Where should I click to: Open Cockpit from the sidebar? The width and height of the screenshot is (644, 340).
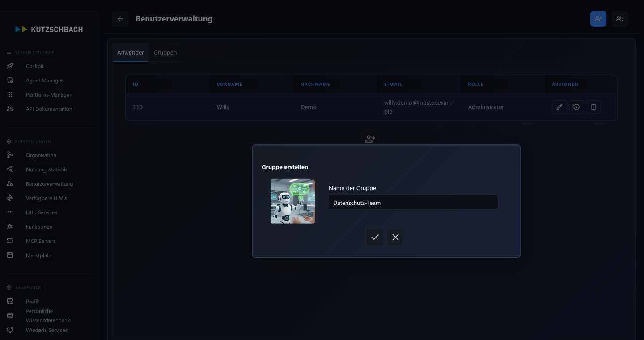pyautogui.click(x=35, y=66)
